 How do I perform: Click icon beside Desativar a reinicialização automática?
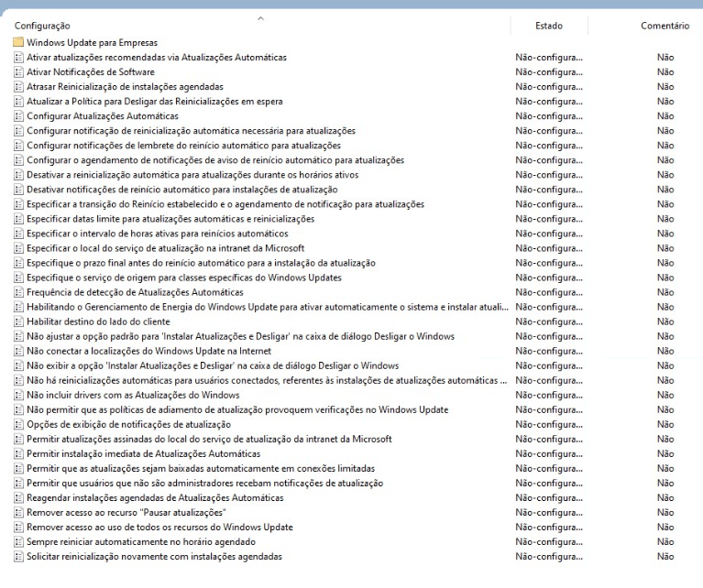pyautogui.click(x=18, y=175)
